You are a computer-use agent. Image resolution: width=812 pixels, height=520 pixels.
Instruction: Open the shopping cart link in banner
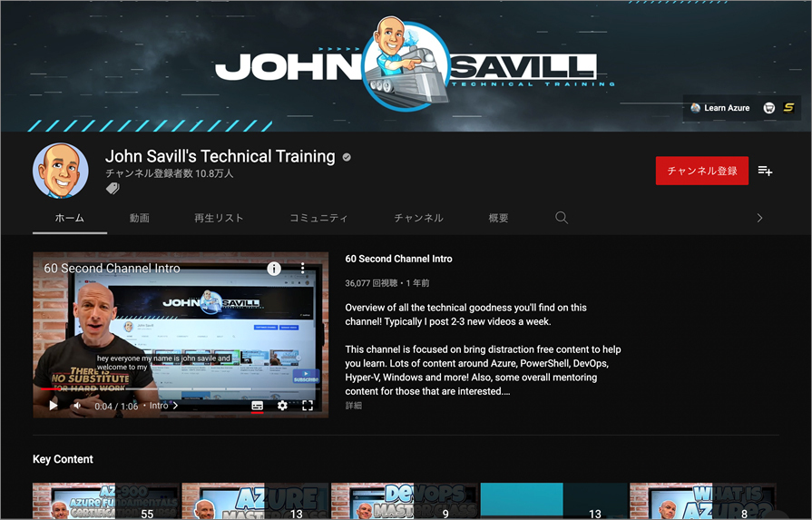769,108
